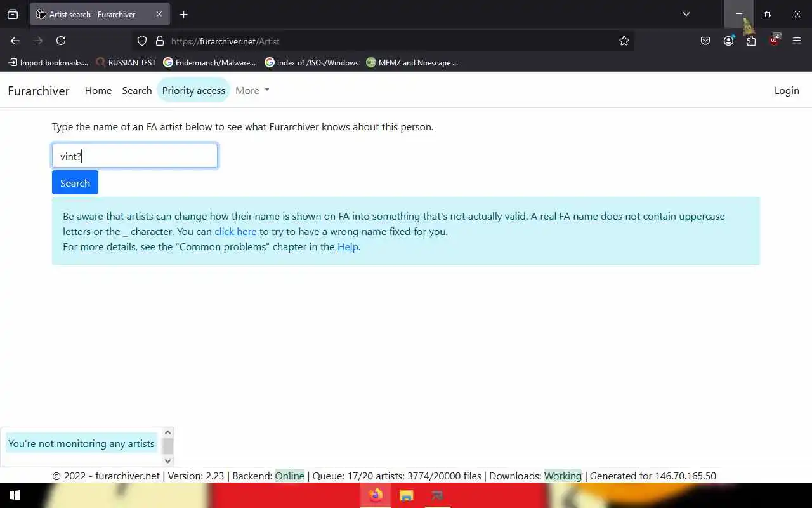Viewport: 812px width, 508px height.
Task: Click the Furarchiver brand logo link
Action: pos(39,90)
